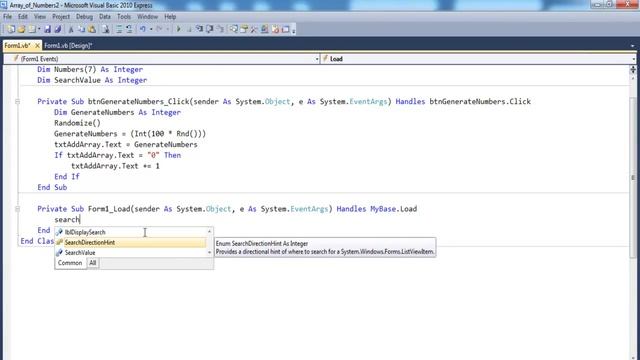640x360 pixels.
Task: Click 'Handles MyBase.Load' in the code
Action: (377, 209)
